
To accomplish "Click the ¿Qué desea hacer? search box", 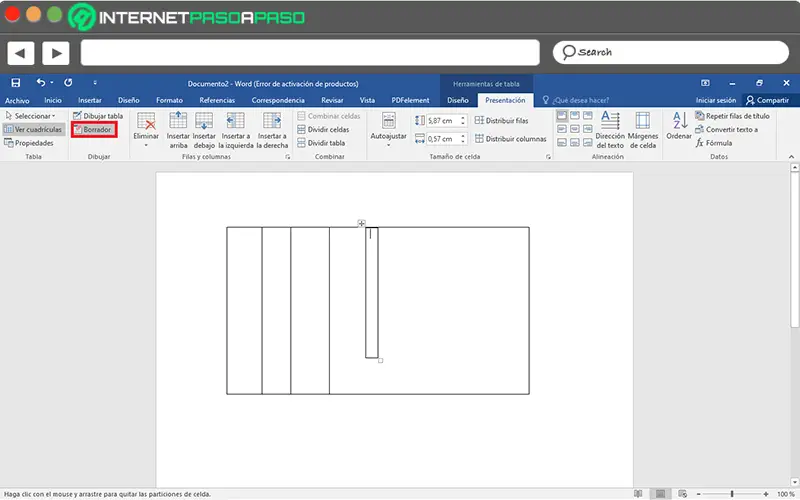I will coord(576,100).
